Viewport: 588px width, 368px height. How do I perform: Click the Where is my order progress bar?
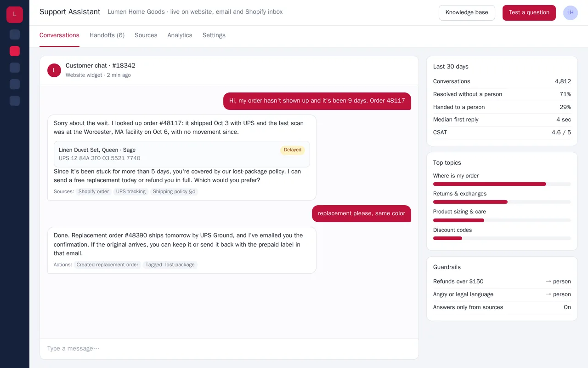502,184
